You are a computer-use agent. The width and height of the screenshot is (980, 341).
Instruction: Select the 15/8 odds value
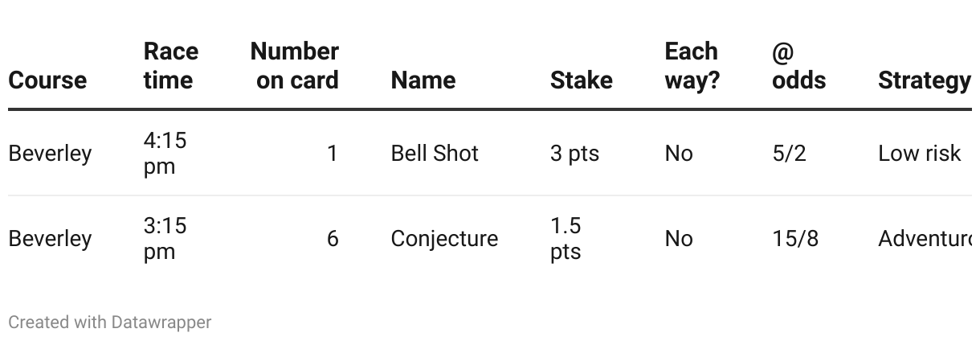[x=795, y=238]
